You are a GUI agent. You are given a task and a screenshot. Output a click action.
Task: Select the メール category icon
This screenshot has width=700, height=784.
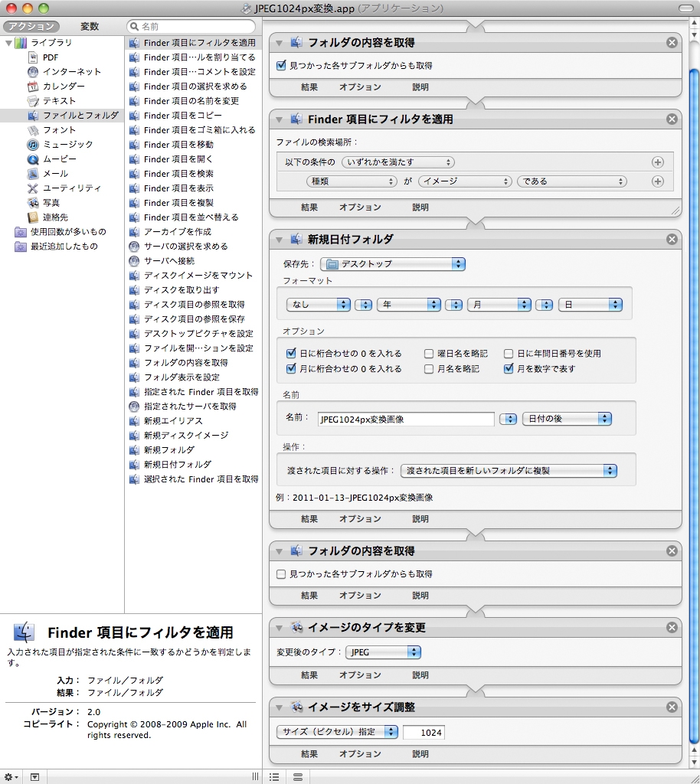[33, 174]
